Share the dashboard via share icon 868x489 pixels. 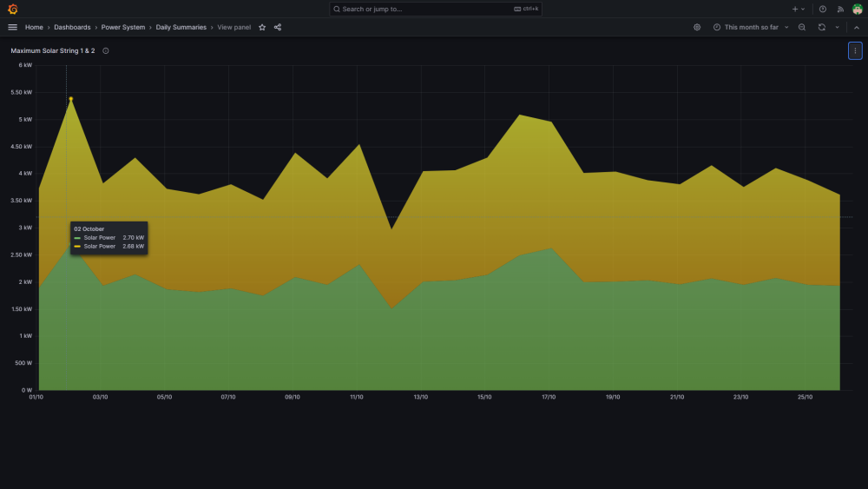[278, 27]
